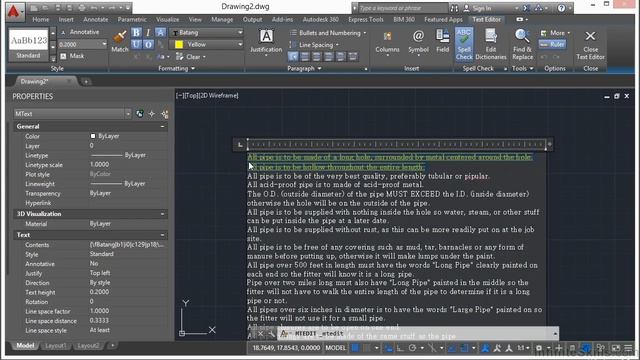Click the Mask background button
Screen dimensions: 640x360
pos(72,56)
